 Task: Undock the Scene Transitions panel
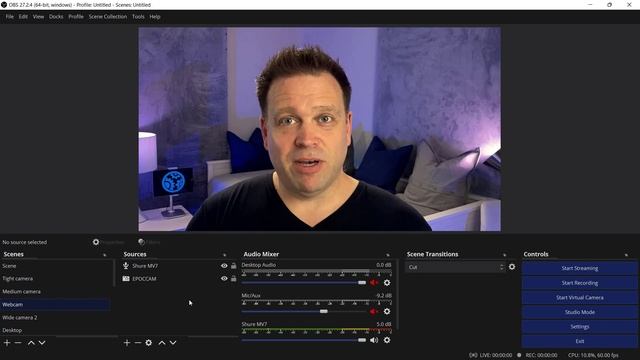[504, 255]
